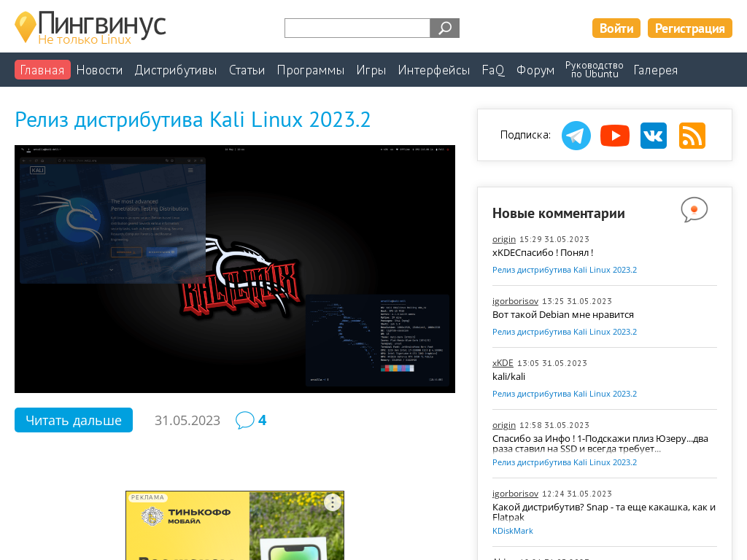Open the Telegram subscription icon
Image resolution: width=747 pixels, height=560 pixels.
click(x=576, y=136)
